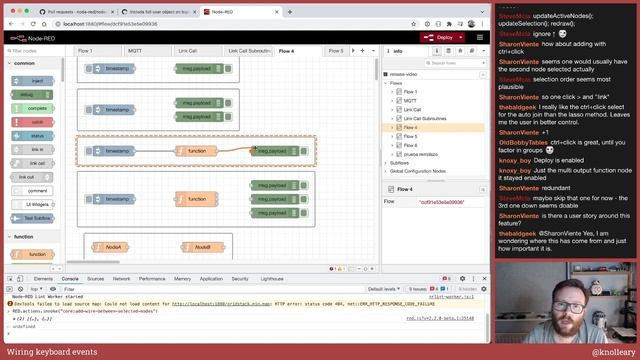640x360 pixels.
Task: Click the Deploy button
Action: [439, 38]
